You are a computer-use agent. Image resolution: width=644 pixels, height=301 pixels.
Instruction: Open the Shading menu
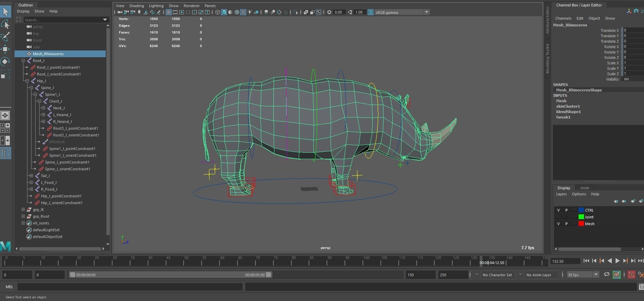pyautogui.click(x=137, y=6)
